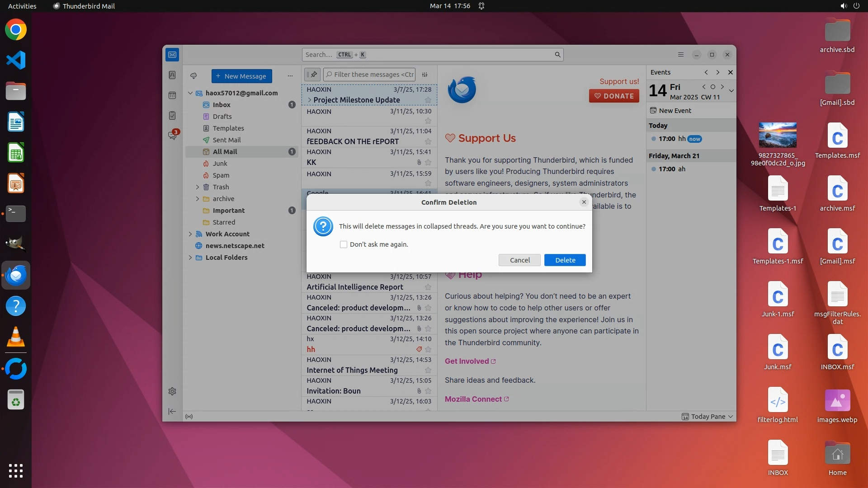The width and height of the screenshot is (868, 488).
Task: Click the Get Messages cloud icon
Action: [193, 76]
